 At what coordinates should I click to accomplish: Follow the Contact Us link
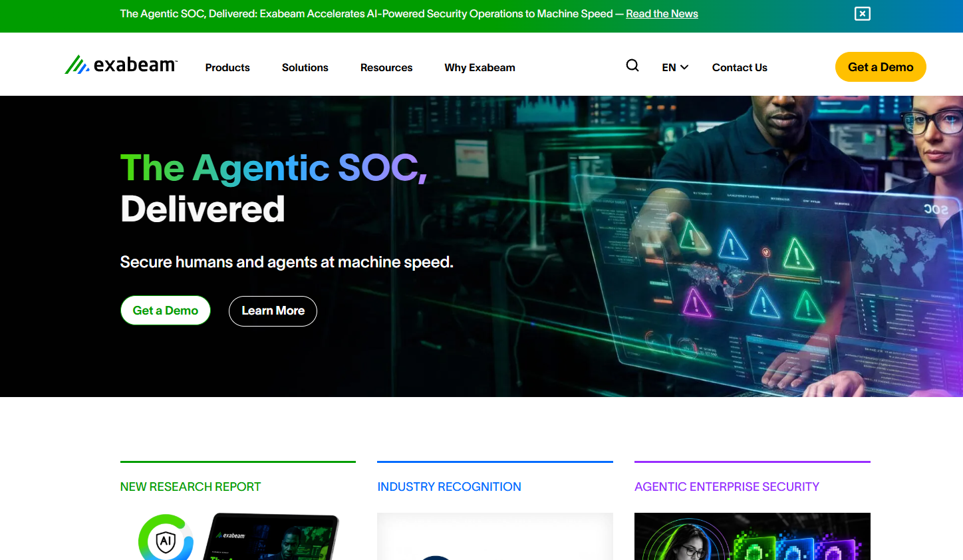point(740,67)
